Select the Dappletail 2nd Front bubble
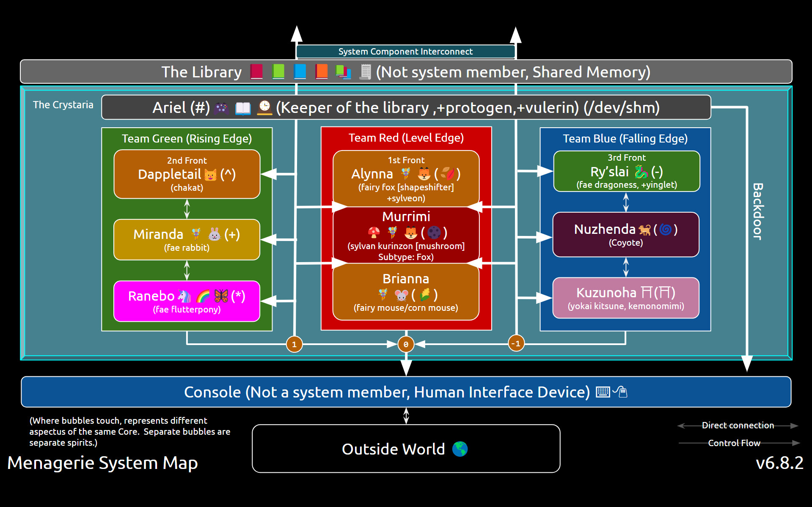Viewport: 812px width, 507px height. (187, 174)
